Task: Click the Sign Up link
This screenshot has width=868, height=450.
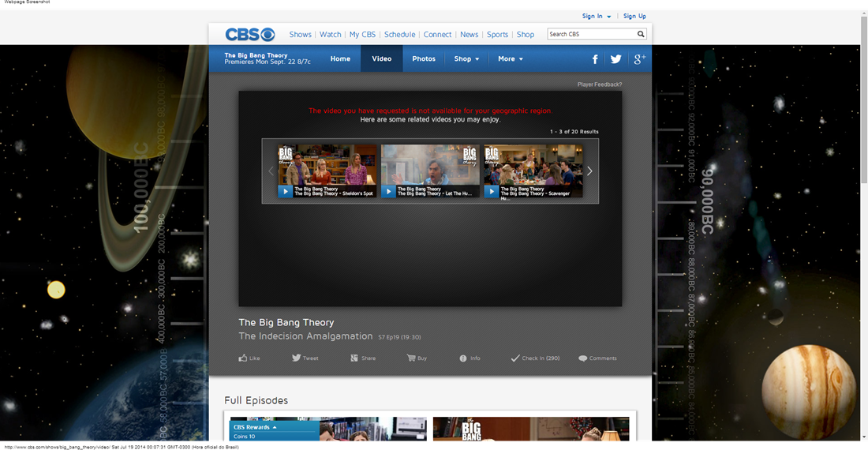Action: point(634,16)
